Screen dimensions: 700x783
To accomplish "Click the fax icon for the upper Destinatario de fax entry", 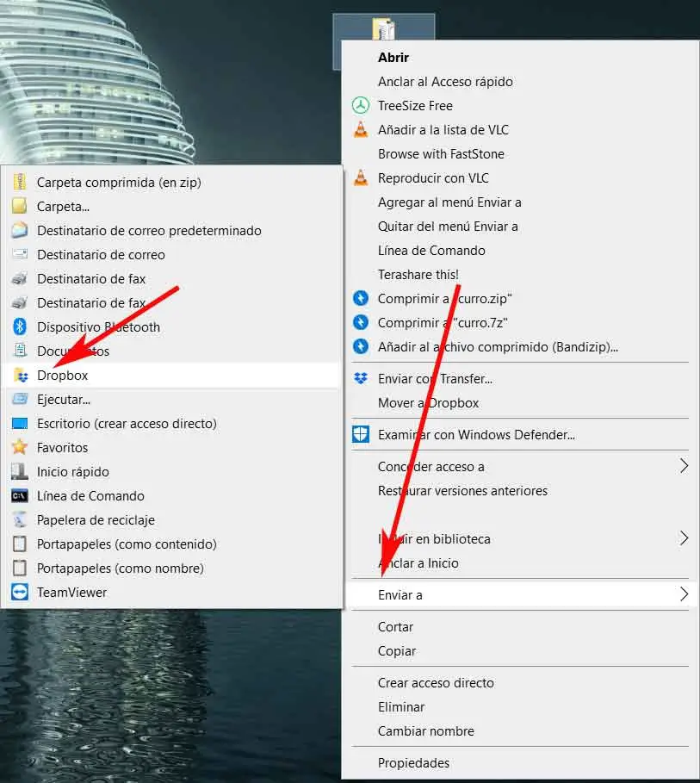I will click(20, 278).
